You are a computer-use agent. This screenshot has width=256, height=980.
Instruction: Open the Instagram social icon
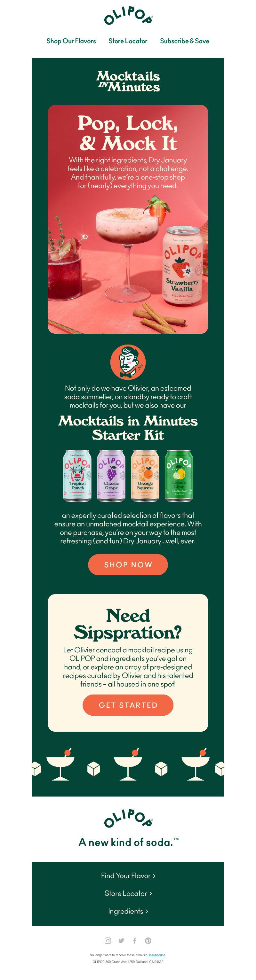click(108, 940)
